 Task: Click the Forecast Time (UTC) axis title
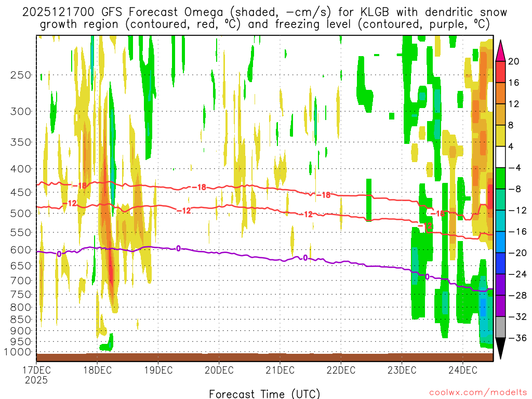pyautogui.click(x=264, y=394)
